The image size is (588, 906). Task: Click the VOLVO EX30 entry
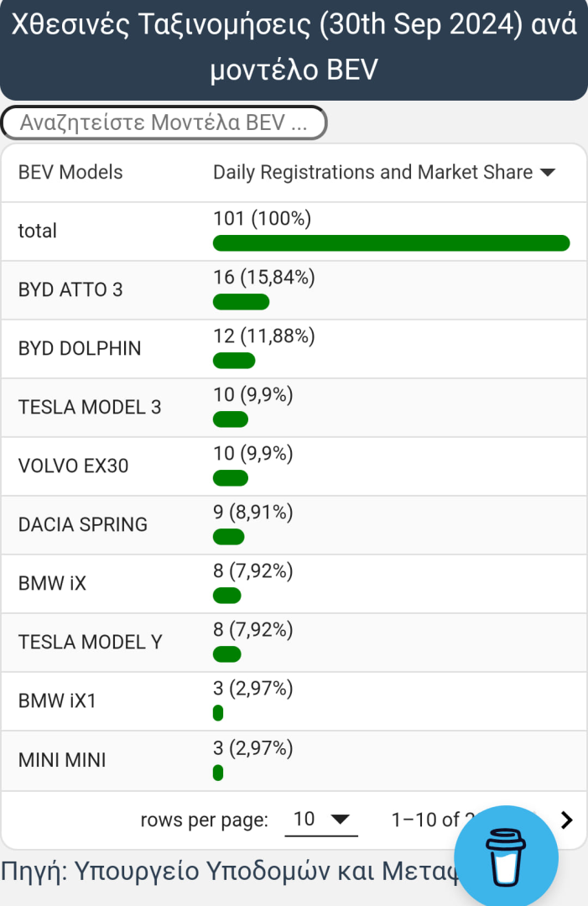click(74, 466)
